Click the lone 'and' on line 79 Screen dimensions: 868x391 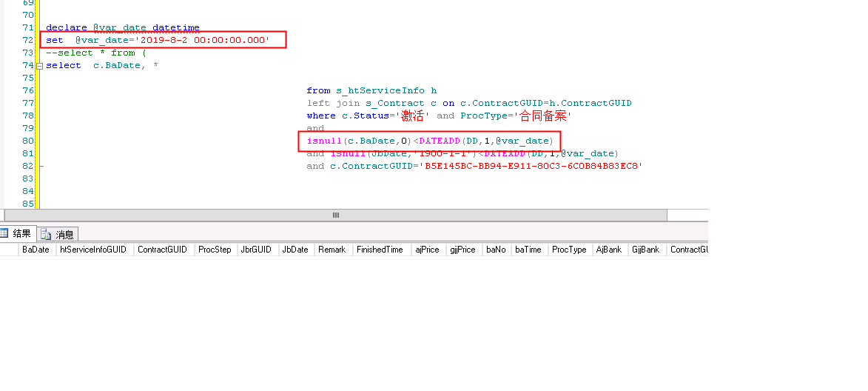[x=315, y=129]
